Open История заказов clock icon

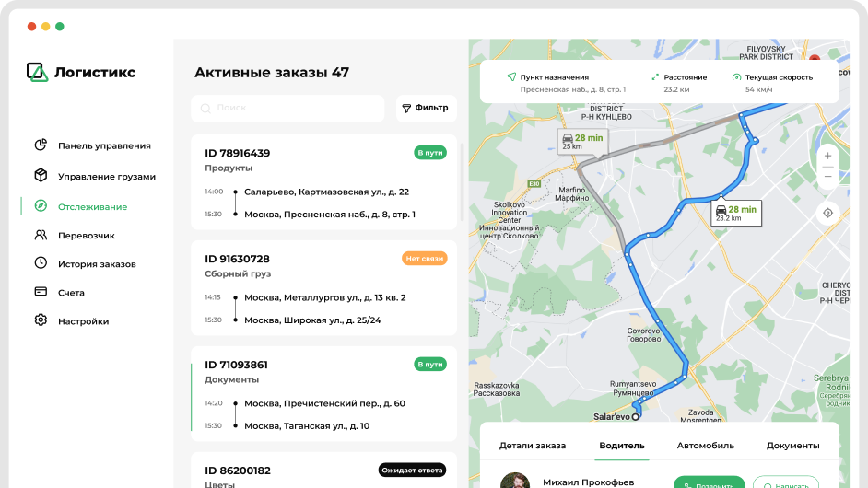click(41, 262)
